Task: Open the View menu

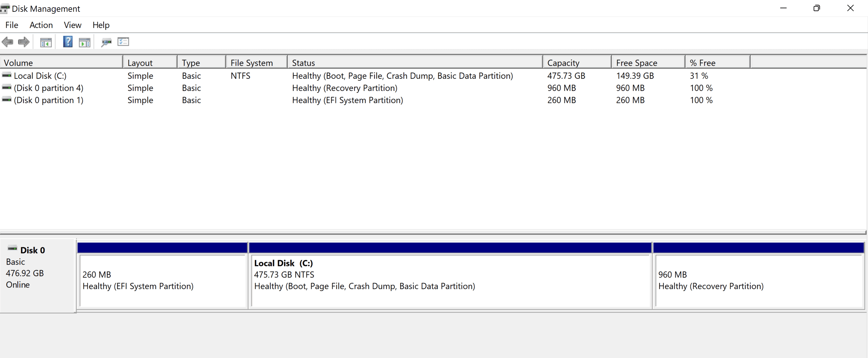Action: [x=72, y=25]
